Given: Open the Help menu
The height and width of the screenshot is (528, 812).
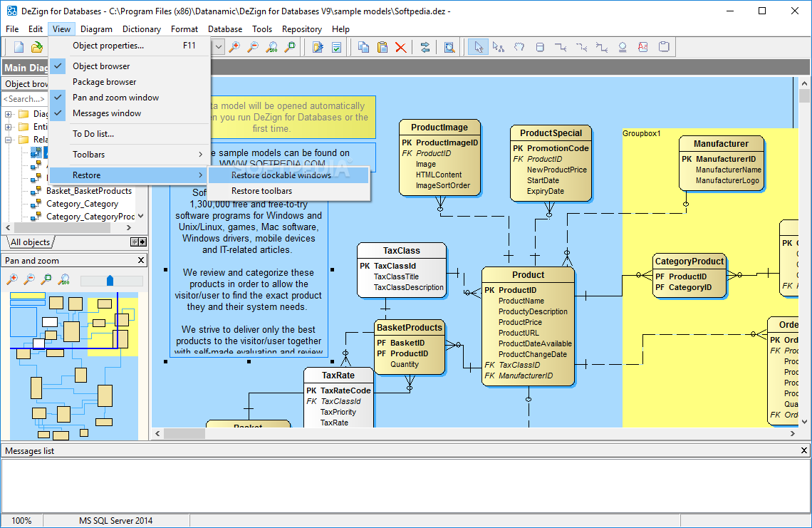Looking at the screenshot, I should point(340,29).
